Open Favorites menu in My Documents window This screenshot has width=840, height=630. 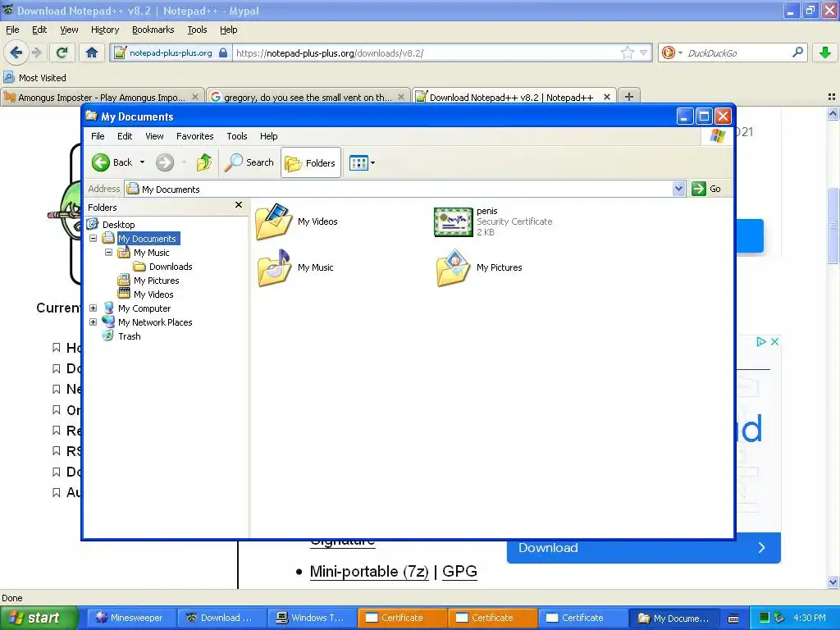point(194,136)
